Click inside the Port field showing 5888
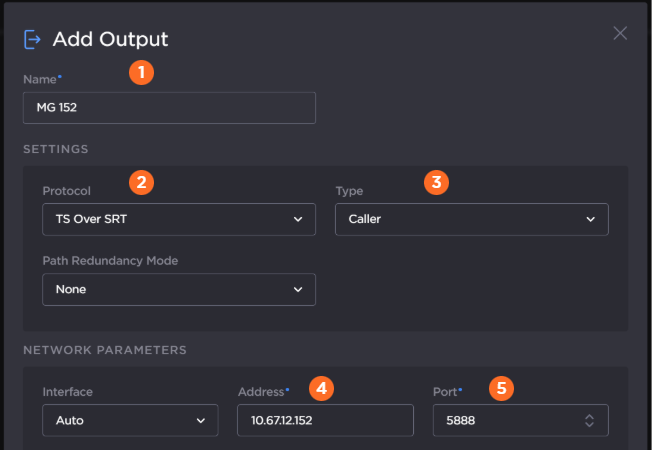This screenshot has height=450, width=653. [x=500, y=421]
